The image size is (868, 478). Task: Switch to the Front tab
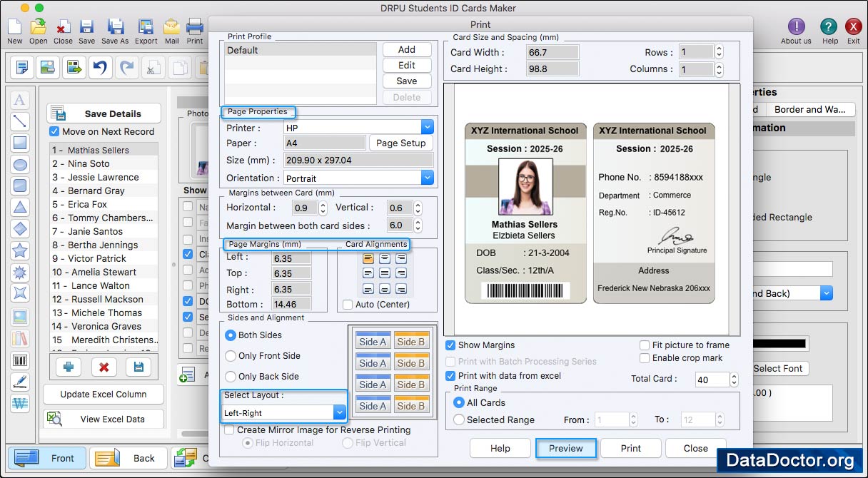pos(47,458)
